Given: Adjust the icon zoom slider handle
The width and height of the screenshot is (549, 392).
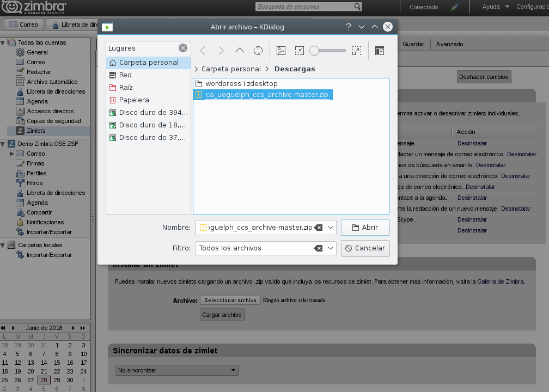Looking at the screenshot, I should [314, 51].
